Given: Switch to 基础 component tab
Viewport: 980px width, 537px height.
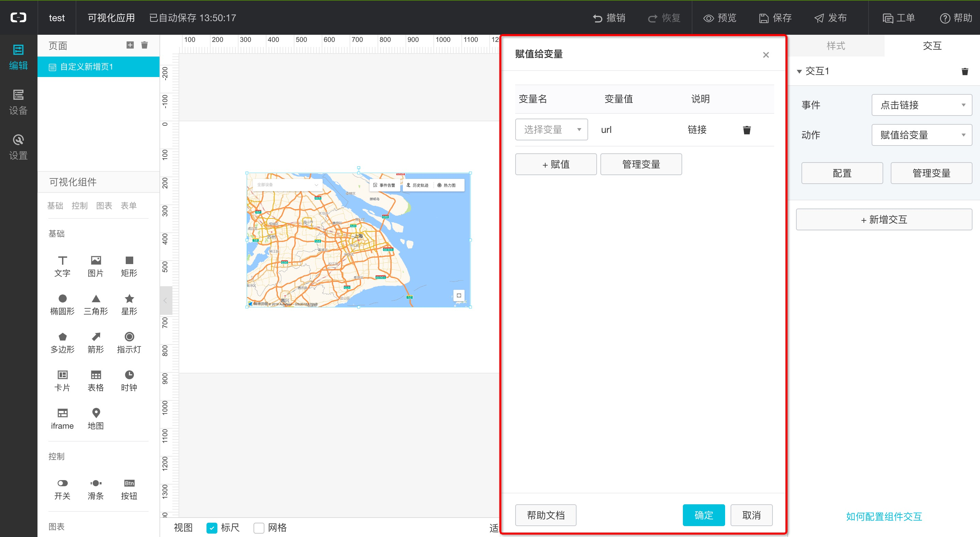Looking at the screenshot, I should (55, 206).
